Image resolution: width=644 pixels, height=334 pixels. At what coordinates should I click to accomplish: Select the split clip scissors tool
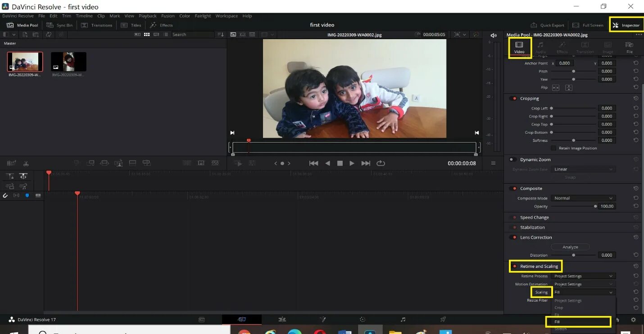click(x=26, y=163)
